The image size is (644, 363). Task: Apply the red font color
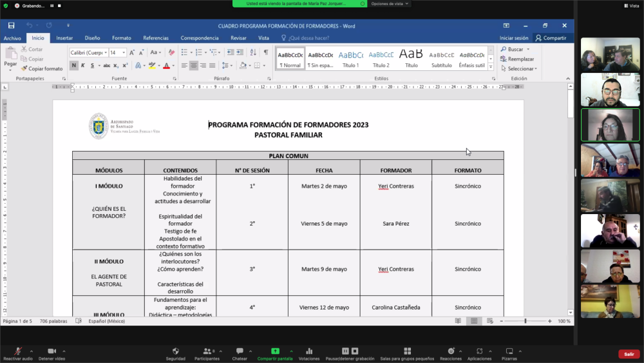click(166, 65)
